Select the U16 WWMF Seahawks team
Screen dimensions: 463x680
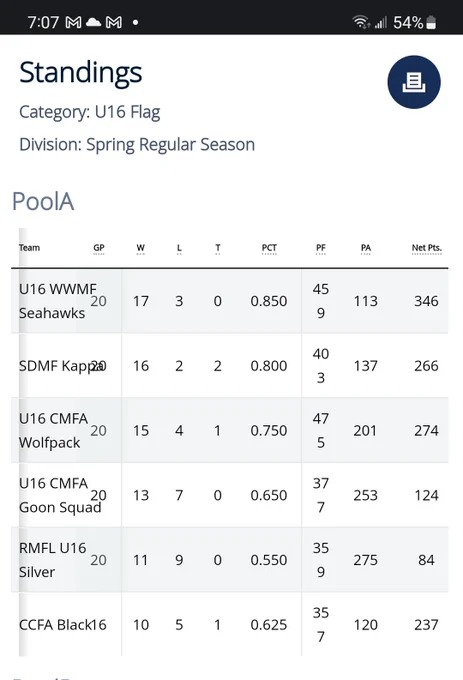click(x=58, y=301)
